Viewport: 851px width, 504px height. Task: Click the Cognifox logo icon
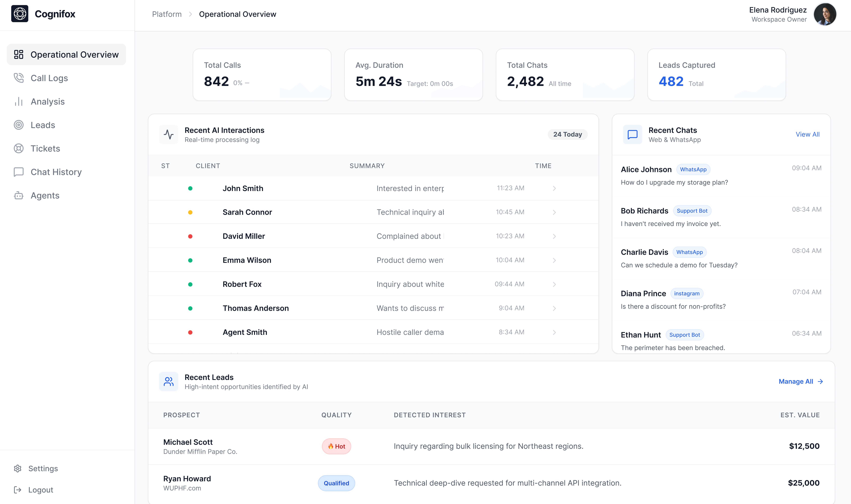coord(20,14)
